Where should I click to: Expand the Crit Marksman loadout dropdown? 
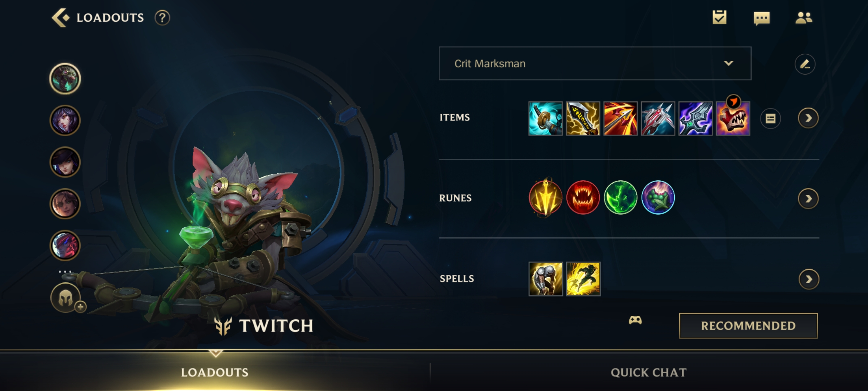click(x=595, y=63)
